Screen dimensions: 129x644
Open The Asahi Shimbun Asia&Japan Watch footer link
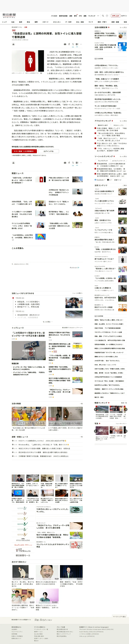(96, 629)
